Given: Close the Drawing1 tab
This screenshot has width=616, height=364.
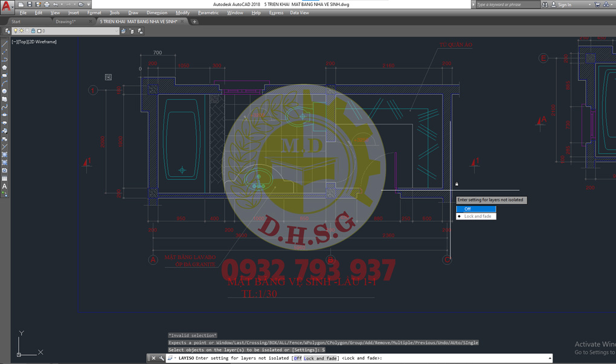Looking at the screenshot, I should (x=91, y=22).
